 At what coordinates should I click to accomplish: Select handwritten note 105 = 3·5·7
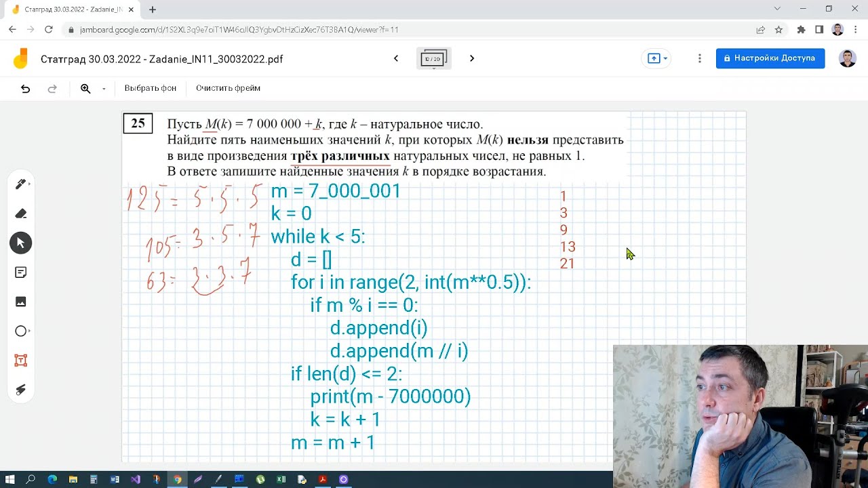(x=203, y=243)
